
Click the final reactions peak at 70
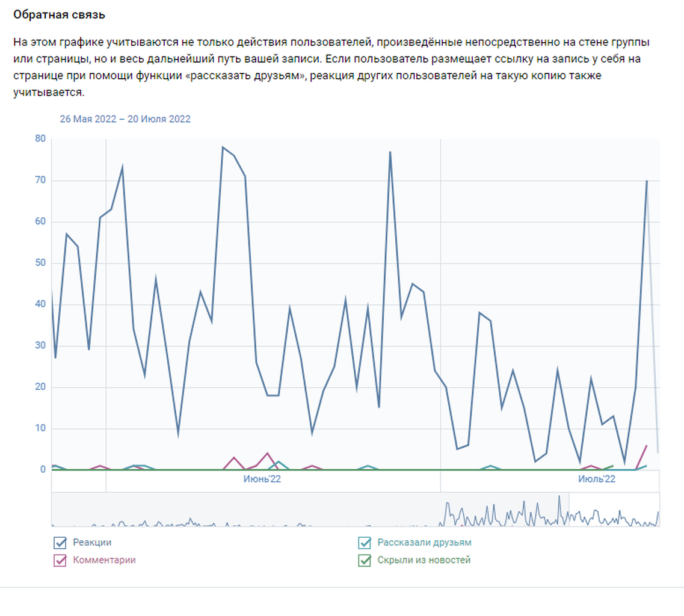click(x=647, y=180)
